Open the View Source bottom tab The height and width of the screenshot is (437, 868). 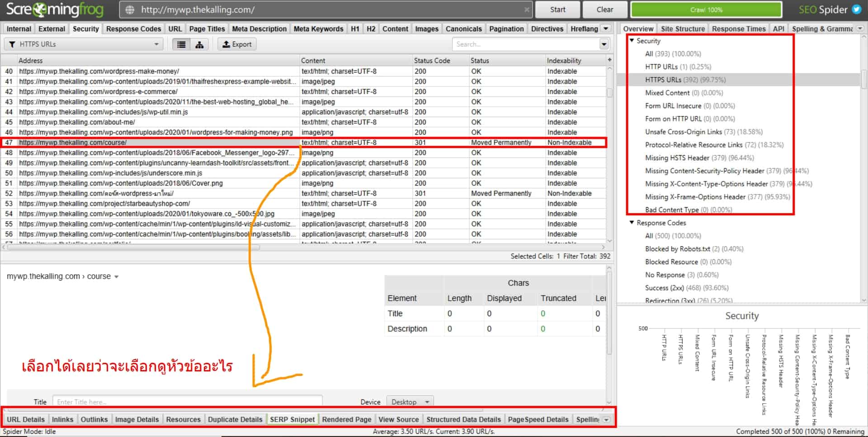pyautogui.click(x=399, y=419)
